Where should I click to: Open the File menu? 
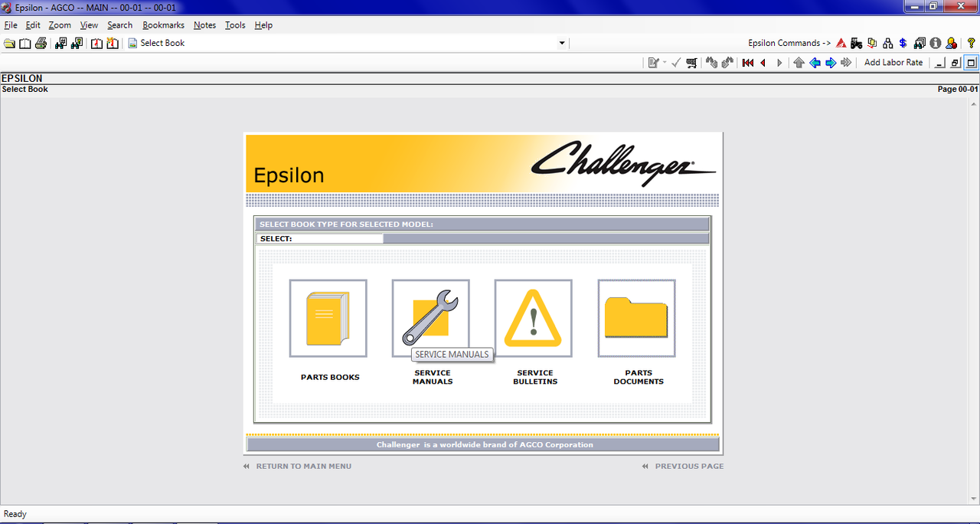tap(11, 25)
